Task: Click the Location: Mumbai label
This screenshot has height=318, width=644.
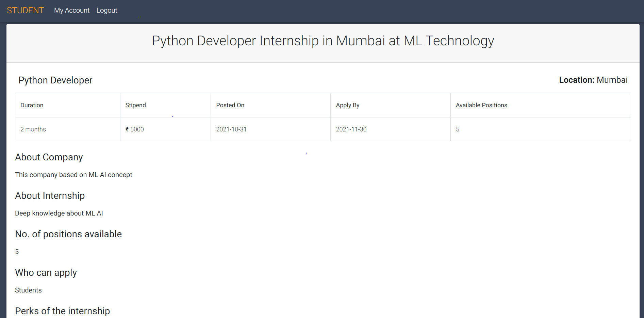Action: pyautogui.click(x=593, y=80)
